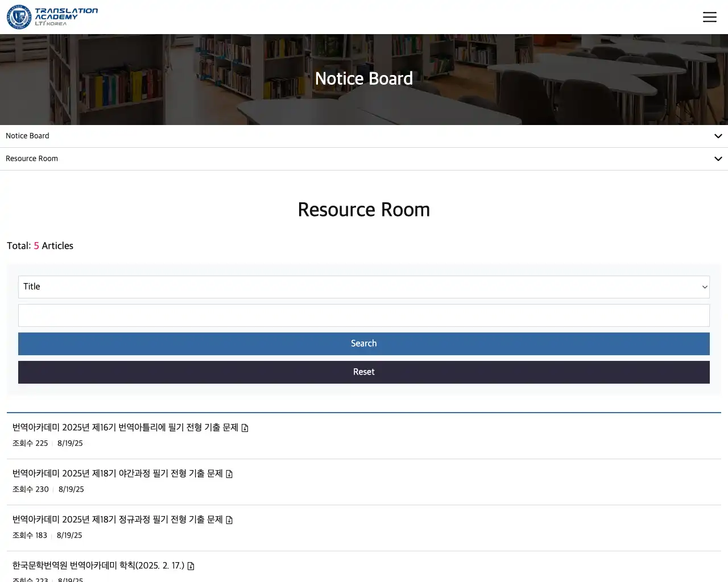Viewport: 728px width, 582px height.
Task: Expand the Notice Board chevron arrow
Action: pos(718,136)
